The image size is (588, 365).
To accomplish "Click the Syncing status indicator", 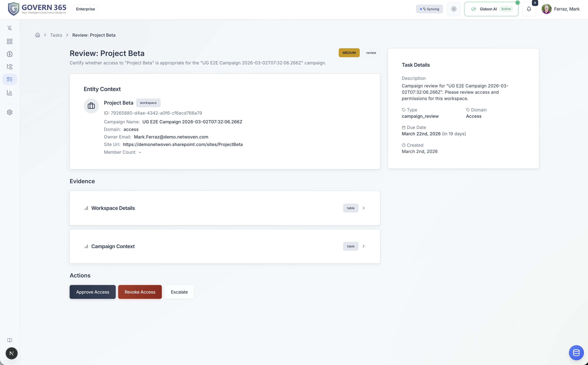I will pos(429,9).
